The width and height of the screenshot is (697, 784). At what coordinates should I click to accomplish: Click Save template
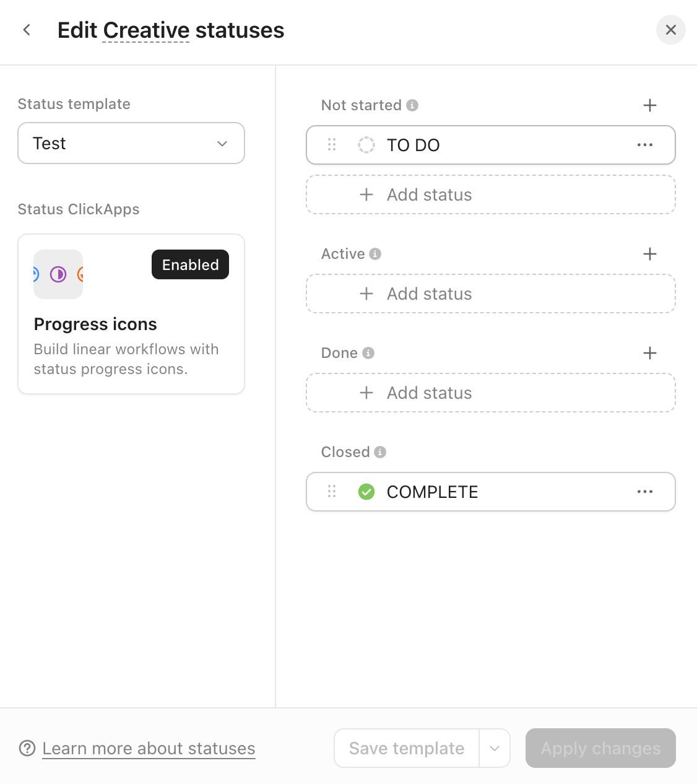click(x=405, y=748)
